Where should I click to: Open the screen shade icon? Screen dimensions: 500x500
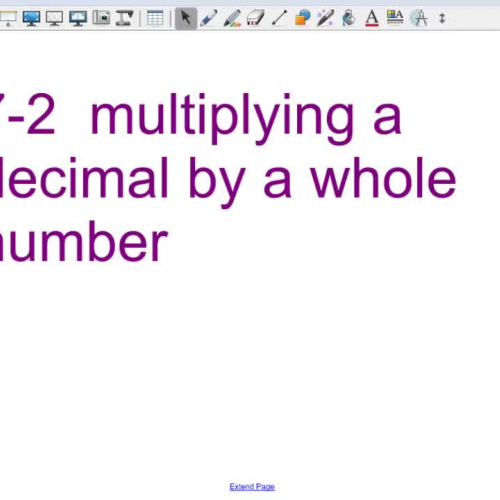pyautogui.click(x=8, y=18)
